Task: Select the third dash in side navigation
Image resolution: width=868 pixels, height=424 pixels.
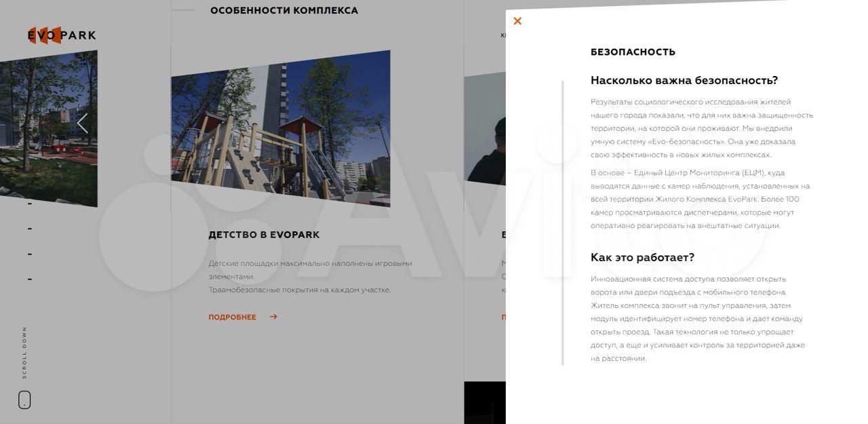Action: 30,254
